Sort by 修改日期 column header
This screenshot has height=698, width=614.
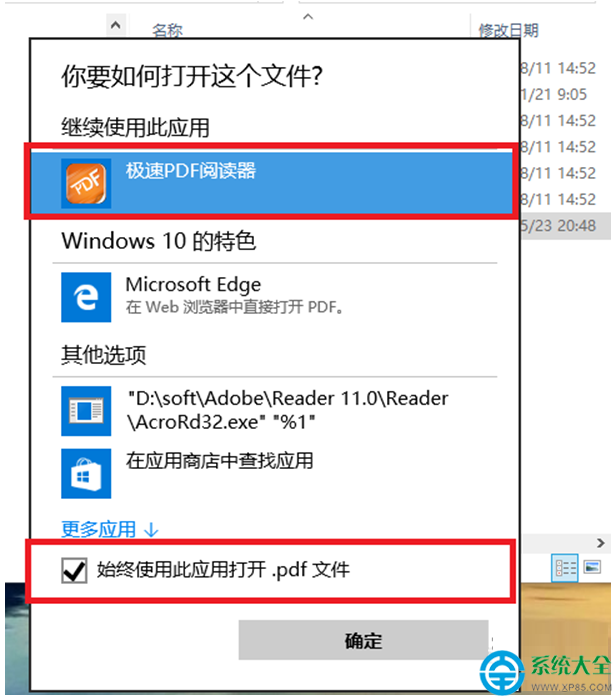(508, 31)
